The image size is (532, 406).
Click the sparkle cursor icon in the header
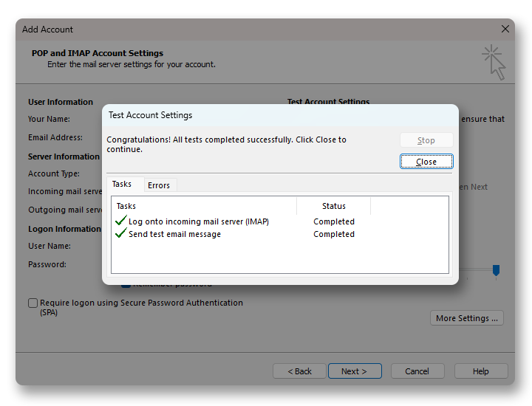494,62
